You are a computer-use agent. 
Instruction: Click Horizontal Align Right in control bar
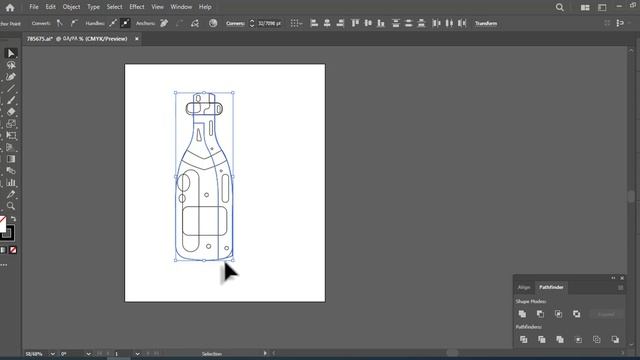click(x=340, y=23)
